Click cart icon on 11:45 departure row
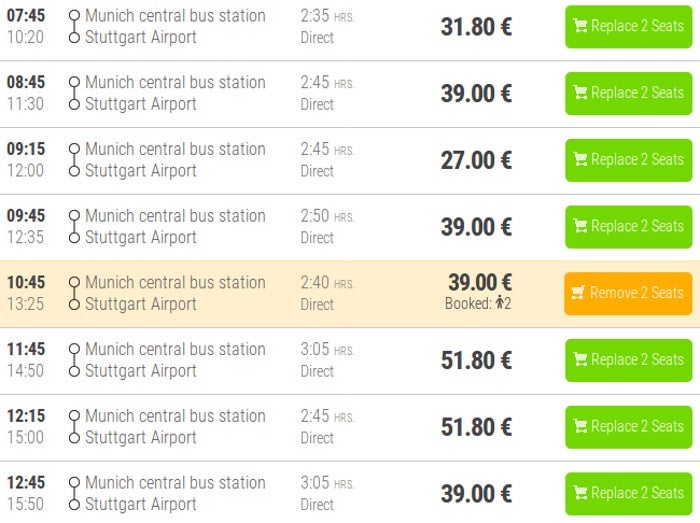 click(x=580, y=360)
